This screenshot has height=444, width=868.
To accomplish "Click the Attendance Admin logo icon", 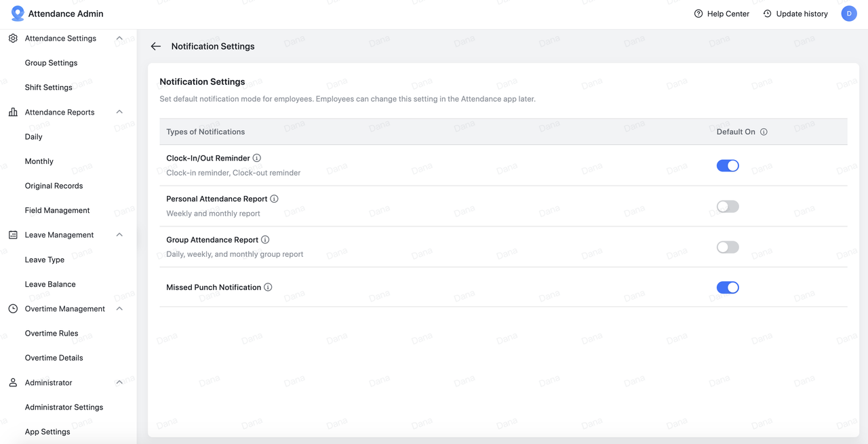I will (x=18, y=14).
